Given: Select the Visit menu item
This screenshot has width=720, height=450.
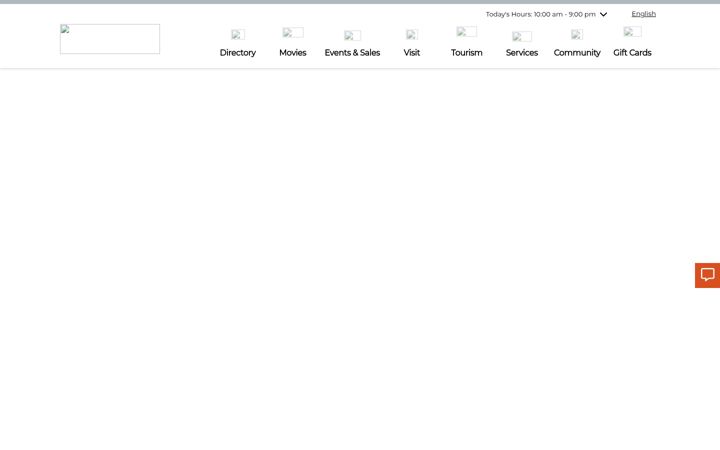Looking at the screenshot, I should (411, 53).
